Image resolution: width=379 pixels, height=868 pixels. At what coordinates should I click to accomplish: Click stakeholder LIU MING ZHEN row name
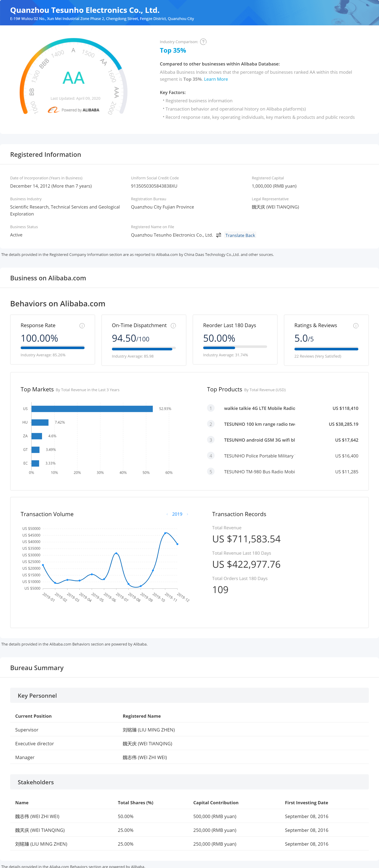pyautogui.click(x=41, y=844)
